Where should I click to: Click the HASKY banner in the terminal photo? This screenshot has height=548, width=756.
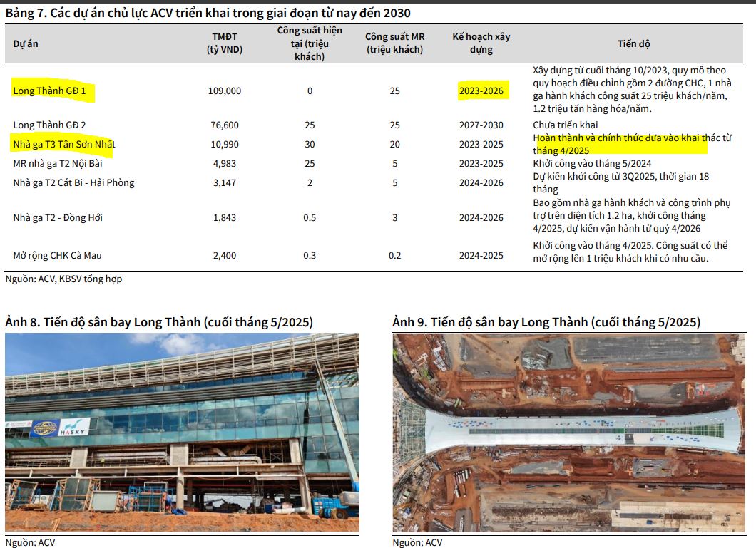tap(74, 427)
